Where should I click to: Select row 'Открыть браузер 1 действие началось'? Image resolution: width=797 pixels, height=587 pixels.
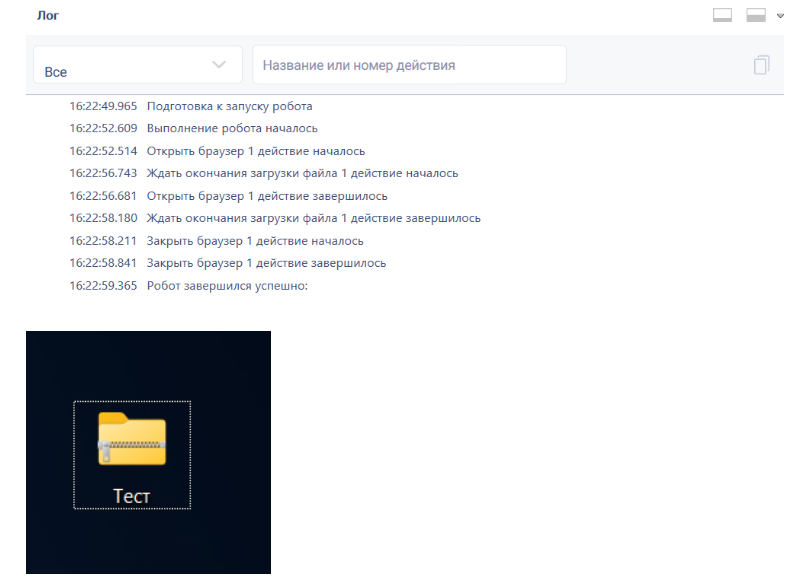tap(256, 151)
